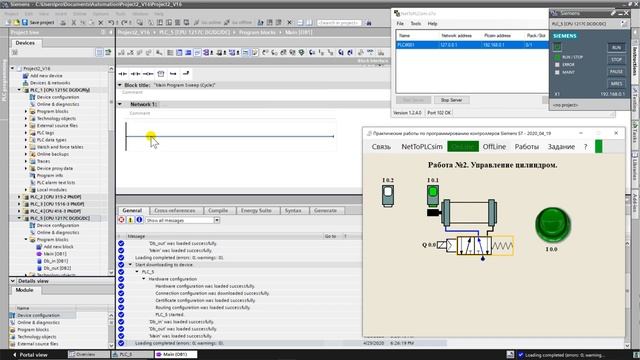Click the STOP button in PLCSIM
This screenshot has width=640, height=360.
[x=616, y=60]
